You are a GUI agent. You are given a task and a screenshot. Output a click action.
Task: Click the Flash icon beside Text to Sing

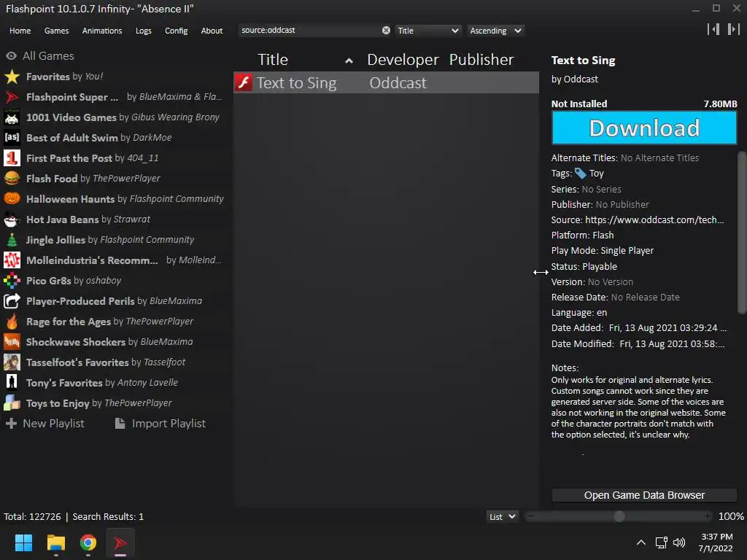[244, 83]
